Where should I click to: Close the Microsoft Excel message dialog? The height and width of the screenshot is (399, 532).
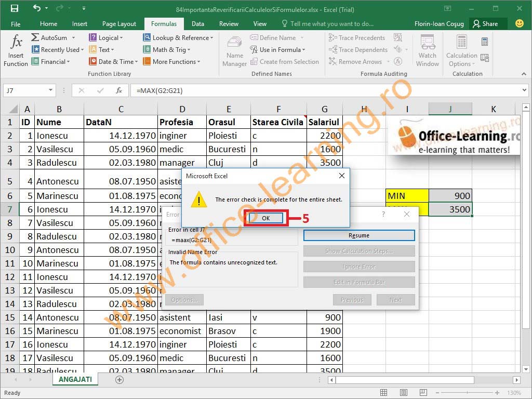click(342, 176)
